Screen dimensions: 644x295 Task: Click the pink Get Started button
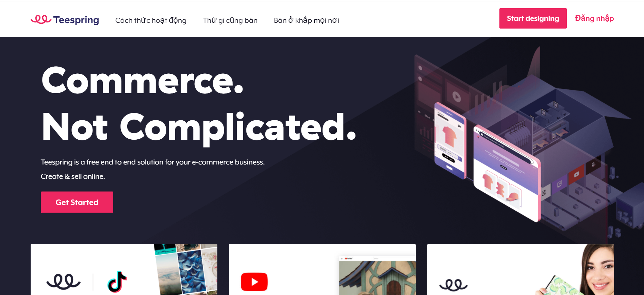click(x=77, y=202)
